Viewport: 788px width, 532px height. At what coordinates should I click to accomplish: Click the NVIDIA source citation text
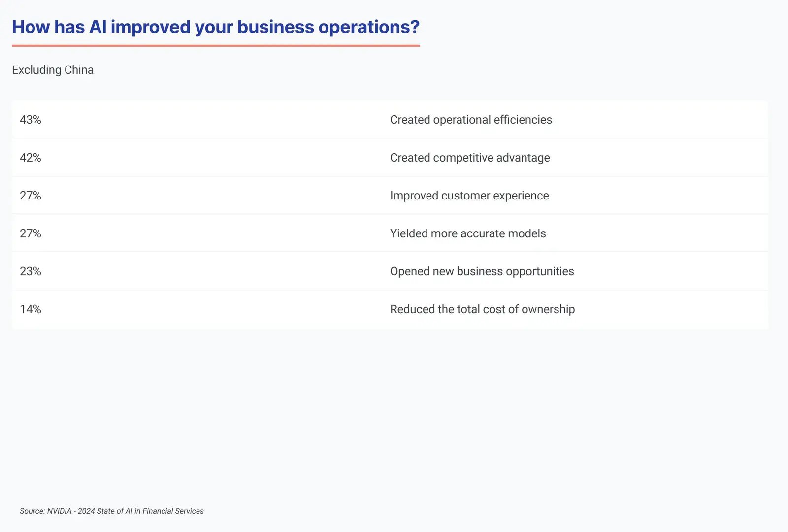[x=112, y=511]
